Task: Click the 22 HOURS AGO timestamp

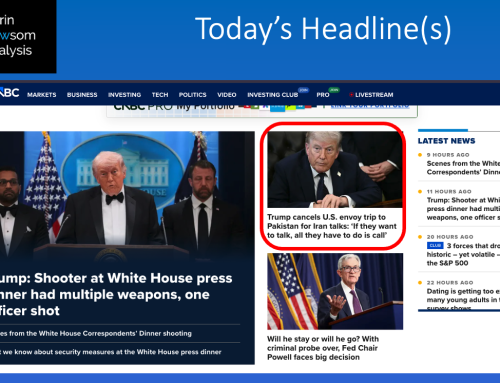Action: click(450, 282)
